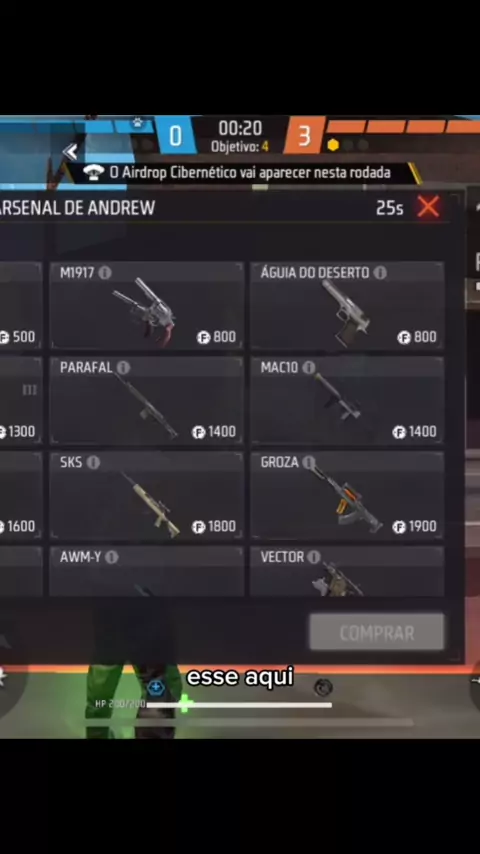Click the HP bar at bottom
480x854 pixels.
tap(239, 705)
